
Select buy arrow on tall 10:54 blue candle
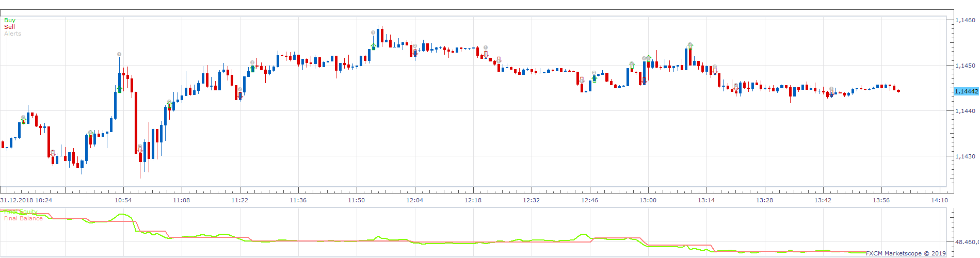tap(120, 89)
